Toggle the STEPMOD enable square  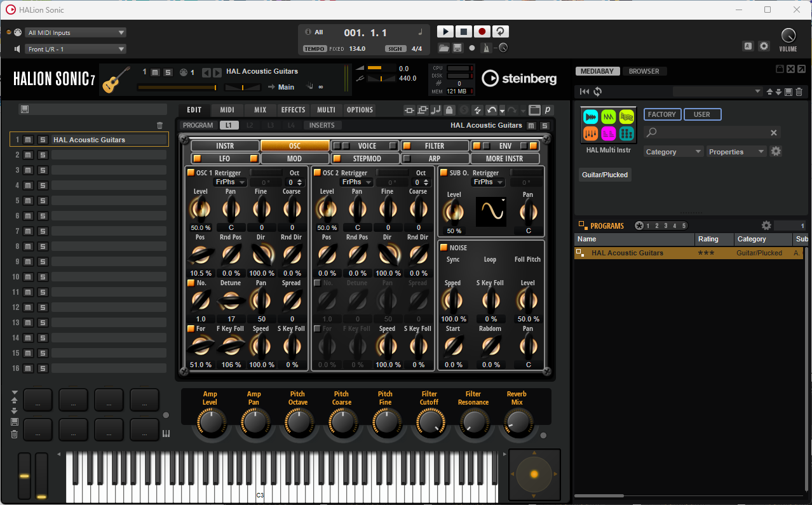tap(337, 158)
